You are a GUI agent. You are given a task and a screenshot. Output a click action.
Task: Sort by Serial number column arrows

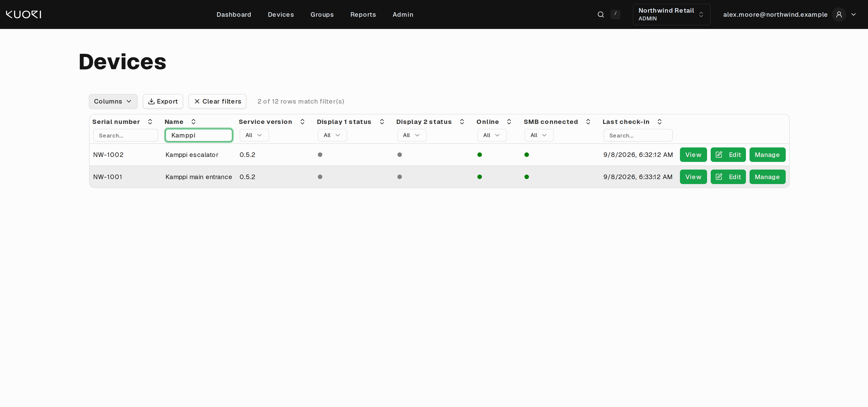[x=150, y=122]
